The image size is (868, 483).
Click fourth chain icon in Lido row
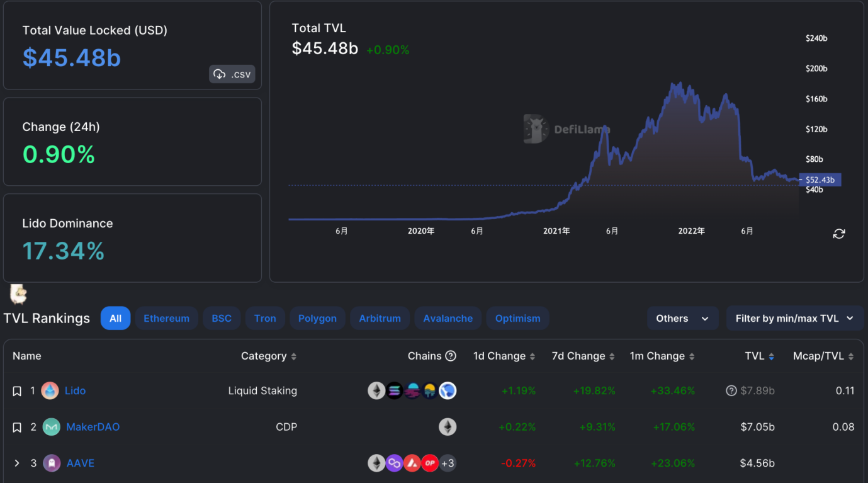click(430, 390)
